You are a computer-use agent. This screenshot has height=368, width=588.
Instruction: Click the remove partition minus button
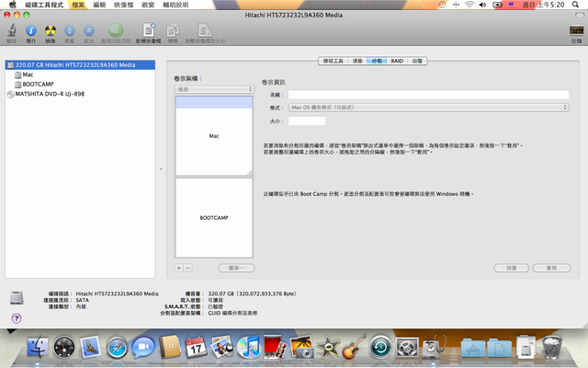[x=187, y=268]
